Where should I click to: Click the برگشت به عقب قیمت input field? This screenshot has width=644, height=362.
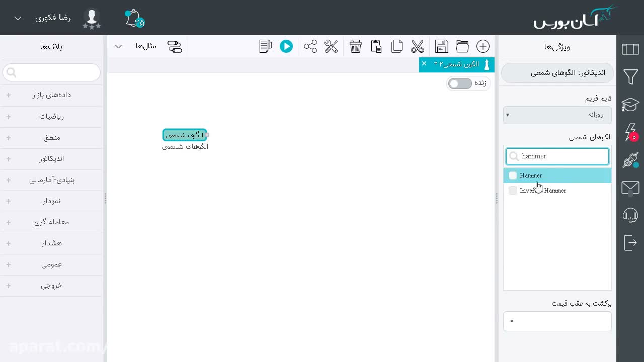(557, 321)
